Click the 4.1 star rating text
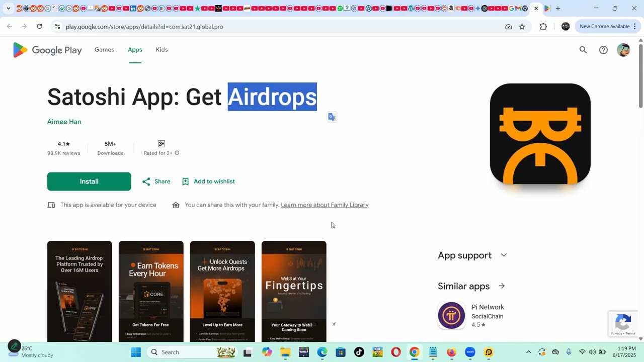 [x=64, y=144]
